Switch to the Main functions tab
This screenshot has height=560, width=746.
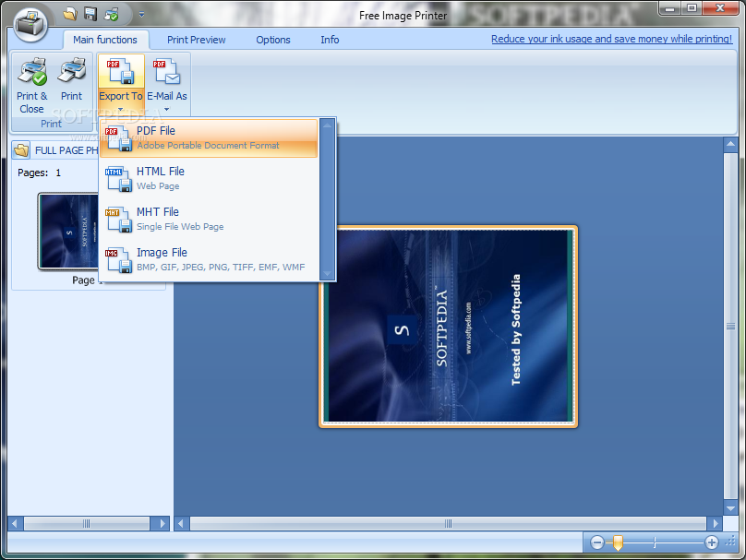(105, 40)
